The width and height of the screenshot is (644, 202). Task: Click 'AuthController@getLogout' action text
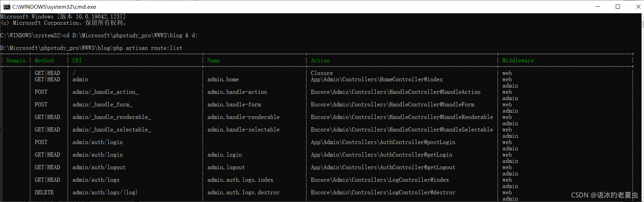pyautogui.click(x=417, y=167)
